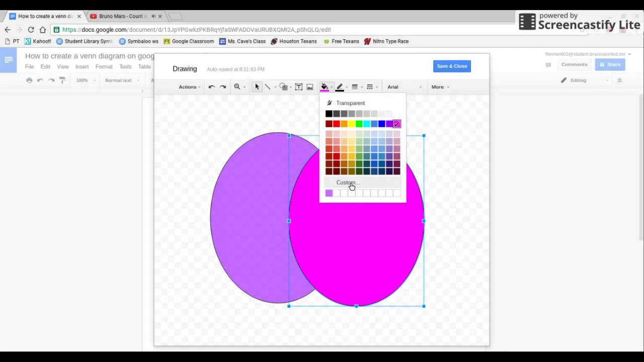This screenshot has height=362, width=644.
Task: Open the View menu
Action: point(63,66)
